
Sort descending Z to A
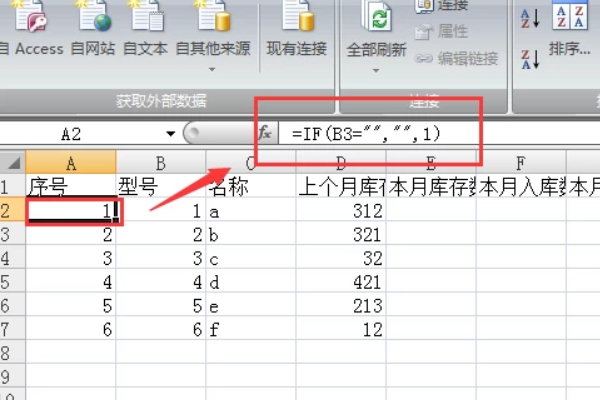tap(530, 60)
